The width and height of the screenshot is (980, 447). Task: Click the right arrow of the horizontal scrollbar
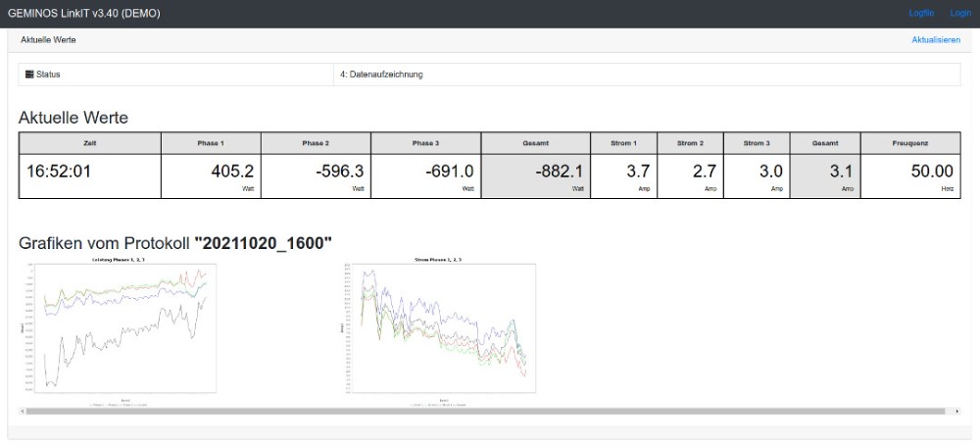tap(956, 411)
